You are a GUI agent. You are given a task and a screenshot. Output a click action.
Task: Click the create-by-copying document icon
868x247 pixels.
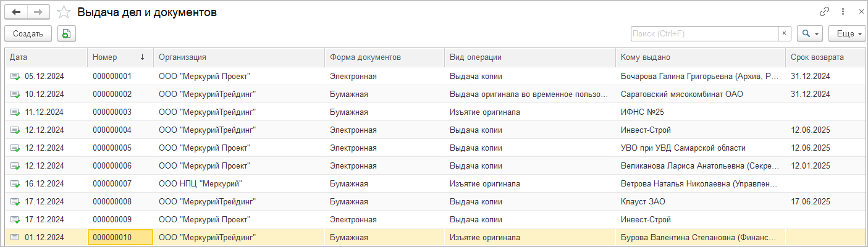coord(66,34)
